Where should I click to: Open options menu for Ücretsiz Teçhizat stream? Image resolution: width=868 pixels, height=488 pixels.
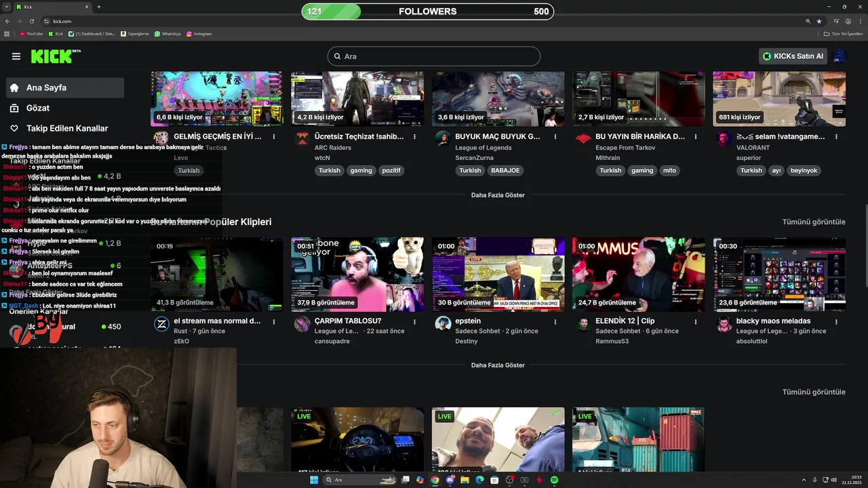click(414, 136)
